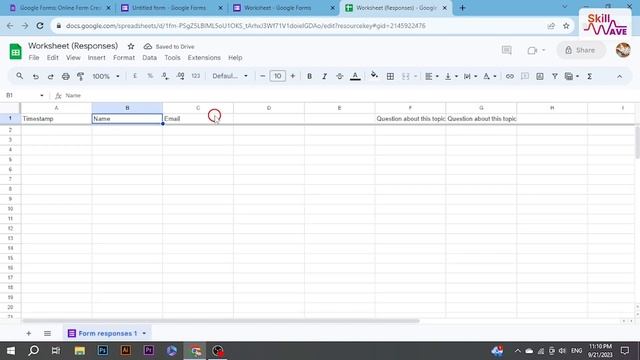Open the Default font dropdown

tap(230, 76)
